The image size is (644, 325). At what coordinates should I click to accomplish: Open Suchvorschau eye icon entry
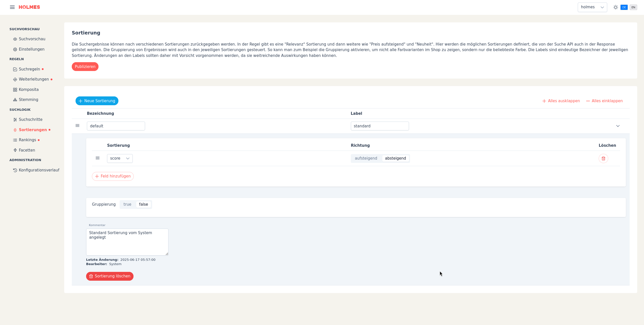pos(32,39)
